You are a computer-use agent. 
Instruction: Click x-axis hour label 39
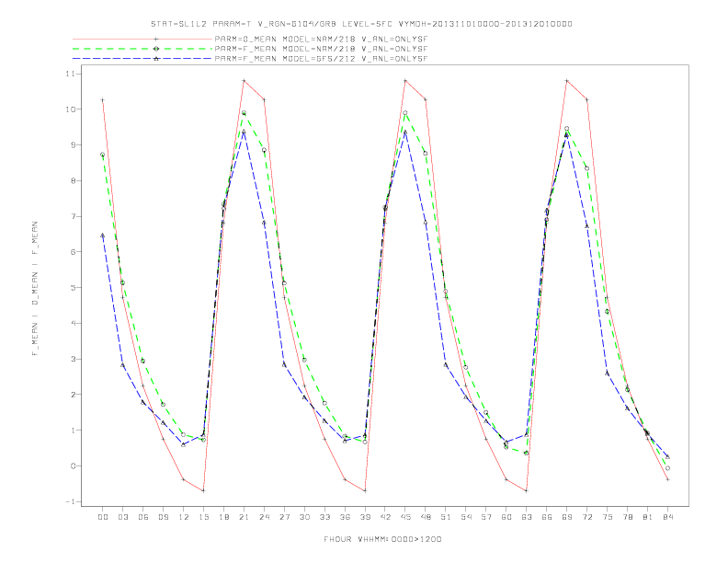point(365,517)
